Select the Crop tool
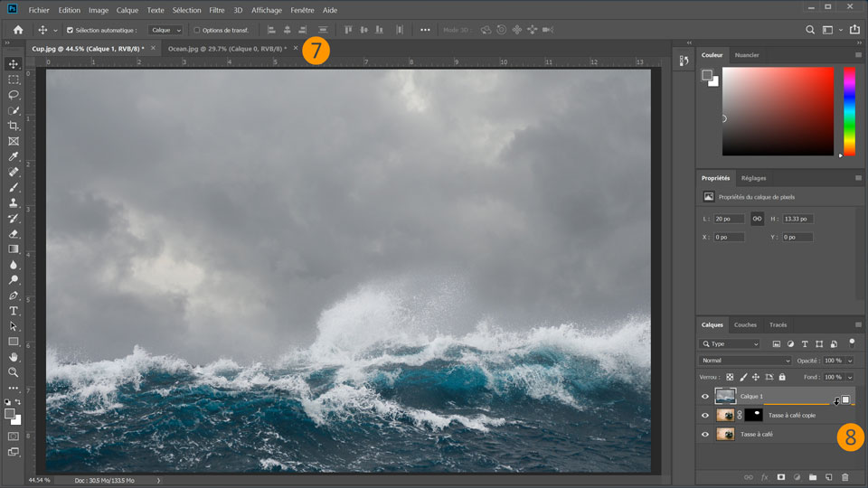 [14, 127]
